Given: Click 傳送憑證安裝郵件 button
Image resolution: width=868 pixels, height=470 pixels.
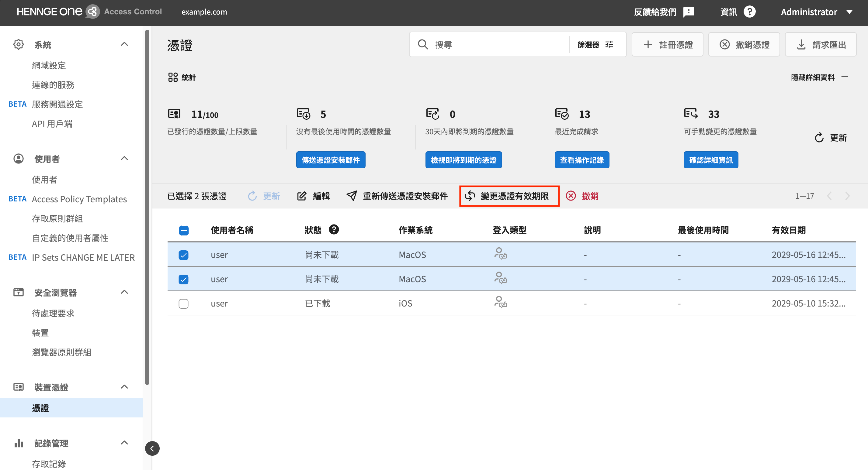Looking at the screenshot, I should (x=331, y=160).
